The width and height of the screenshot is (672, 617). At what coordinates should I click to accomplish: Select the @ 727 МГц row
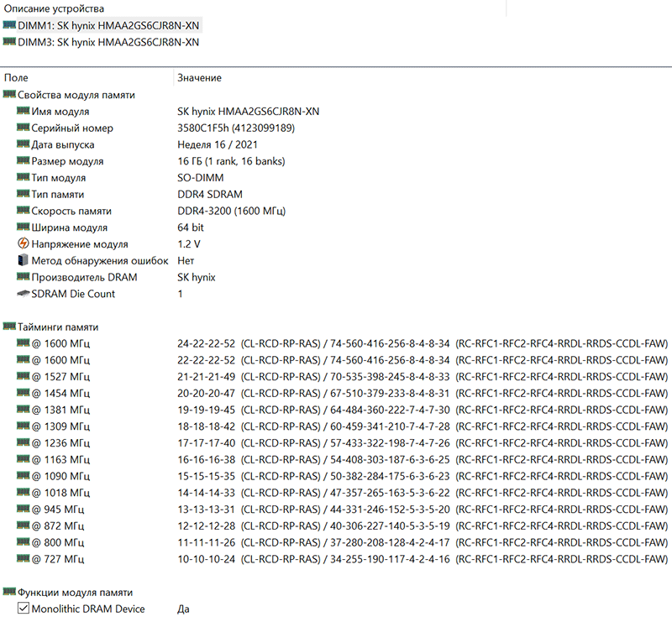[342, 559]
